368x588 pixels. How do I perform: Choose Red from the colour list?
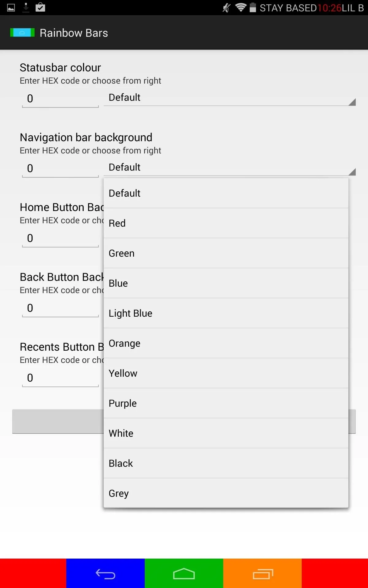point(226,223)
